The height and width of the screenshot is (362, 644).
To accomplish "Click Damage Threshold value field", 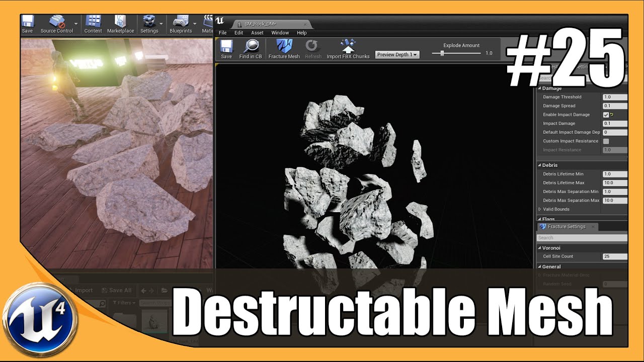I will point(615,97).
